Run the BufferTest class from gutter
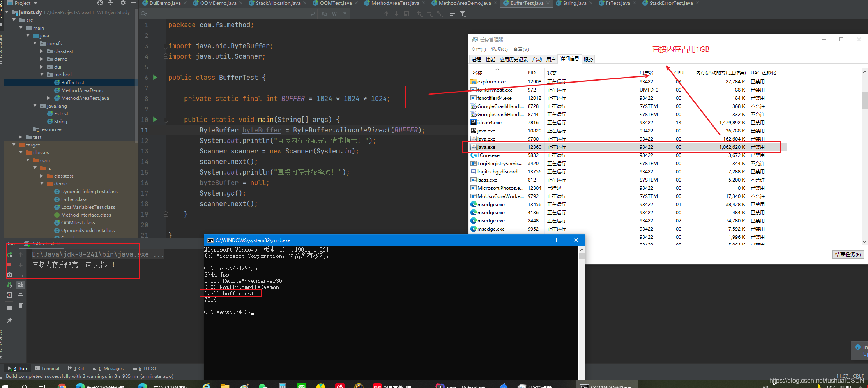The width and height of the screenshot is (868, 388). pyautogui.click(x=155, y=78)
